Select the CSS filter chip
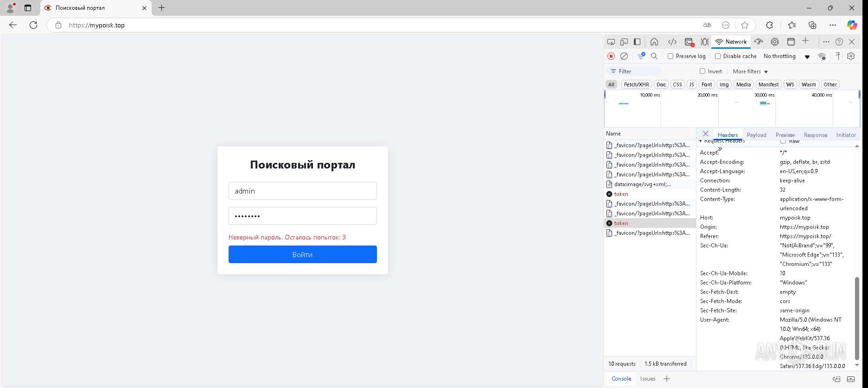Screen dimensions: 868x388 [x=677, y=84]
